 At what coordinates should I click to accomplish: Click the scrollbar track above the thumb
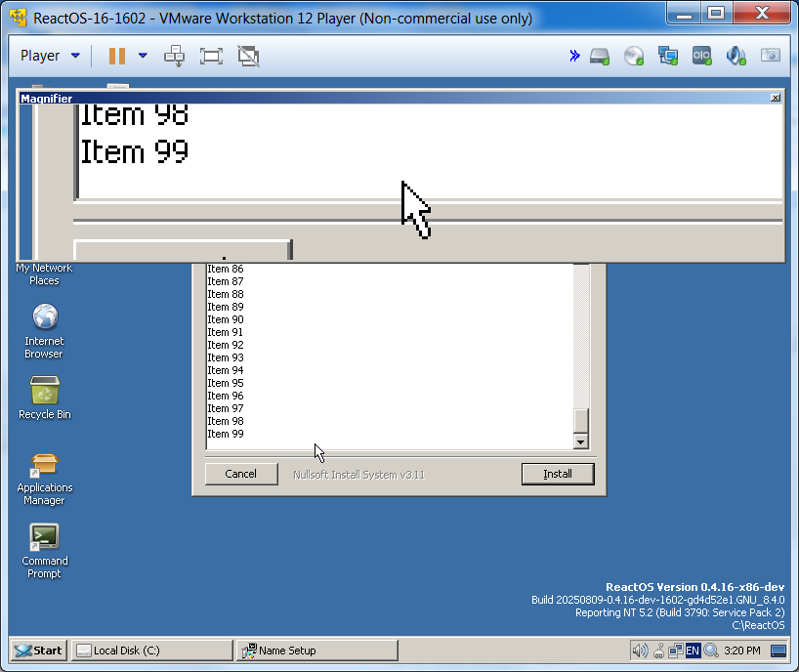(x=581, y=336)
